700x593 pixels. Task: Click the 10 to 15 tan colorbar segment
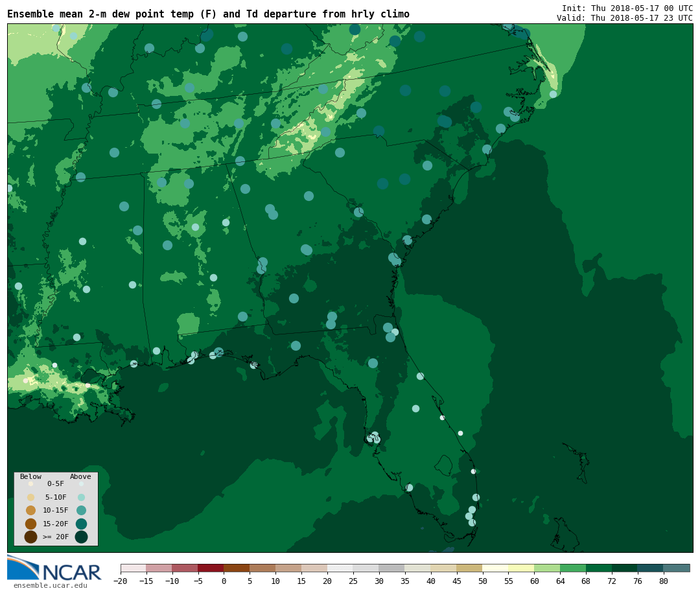point(289,568)
